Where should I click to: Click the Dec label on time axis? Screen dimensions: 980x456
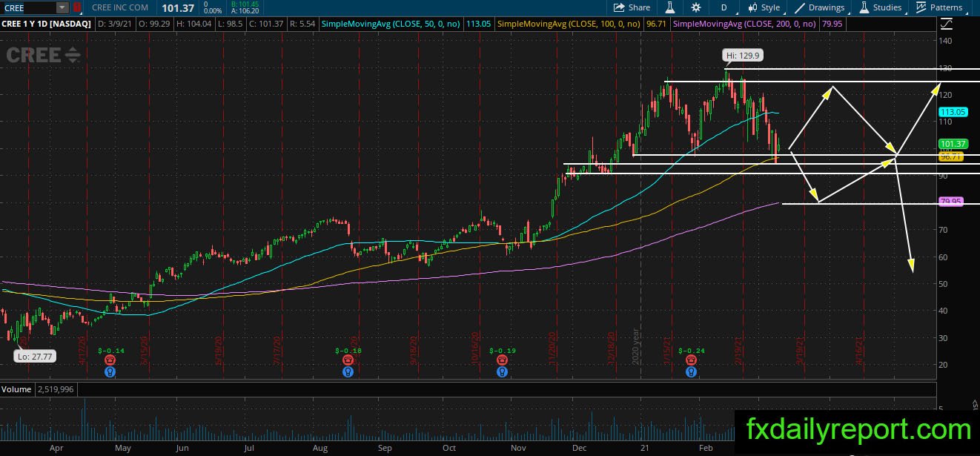pyautogui.click(x=580, y=448)
